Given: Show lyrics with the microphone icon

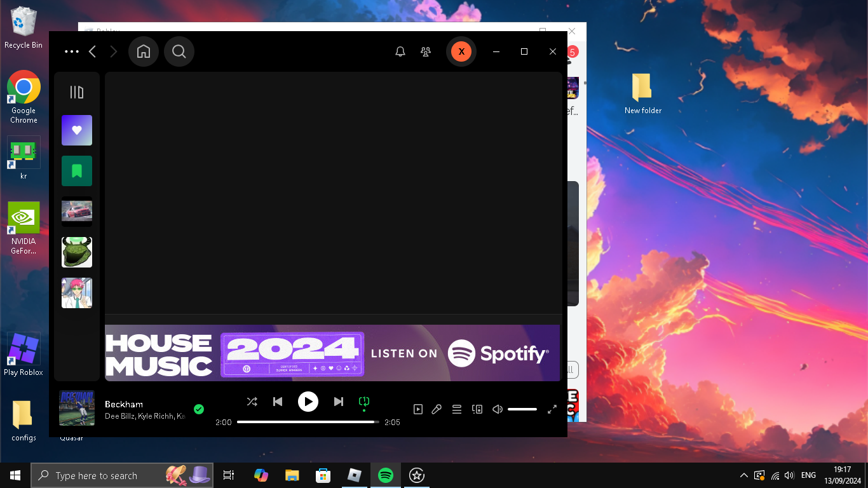Looking at the screenshot, I should [x=437, y=409].
